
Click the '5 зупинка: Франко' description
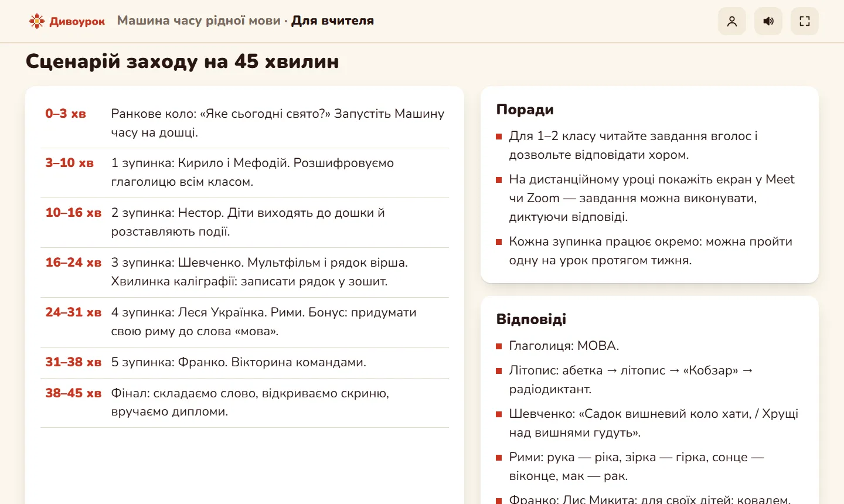pyautogui.click(x=239, y=362)
